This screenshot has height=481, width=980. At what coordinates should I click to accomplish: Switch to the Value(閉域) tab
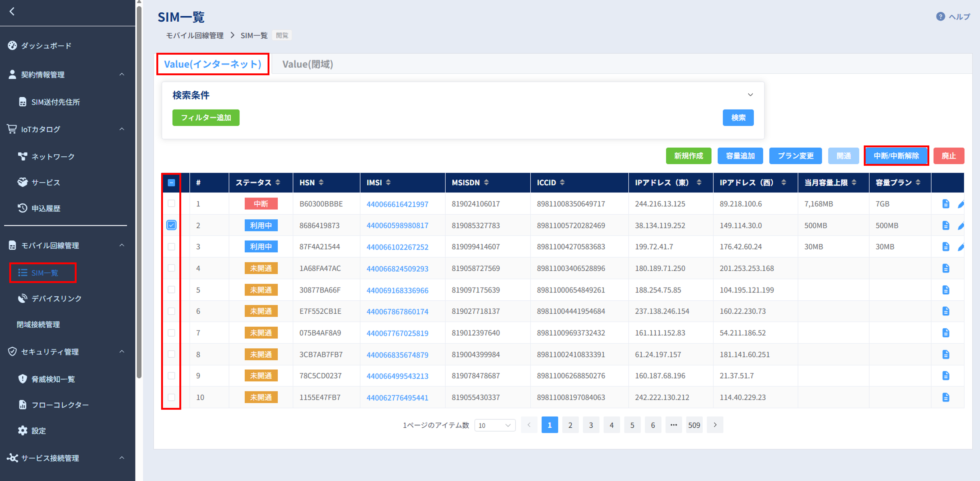[x=307, y=64]
